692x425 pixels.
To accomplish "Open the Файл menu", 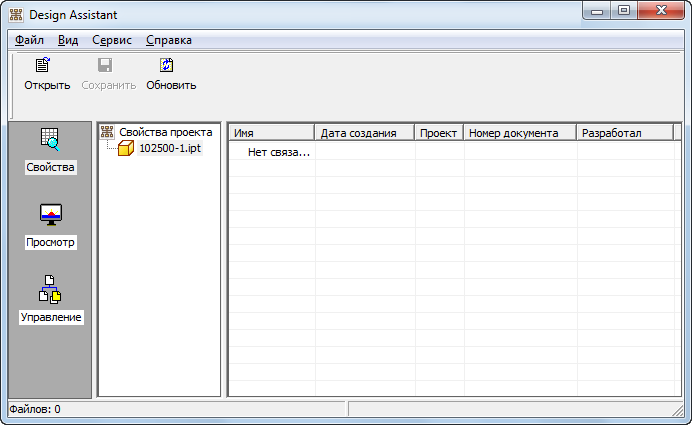I will 29,40.
